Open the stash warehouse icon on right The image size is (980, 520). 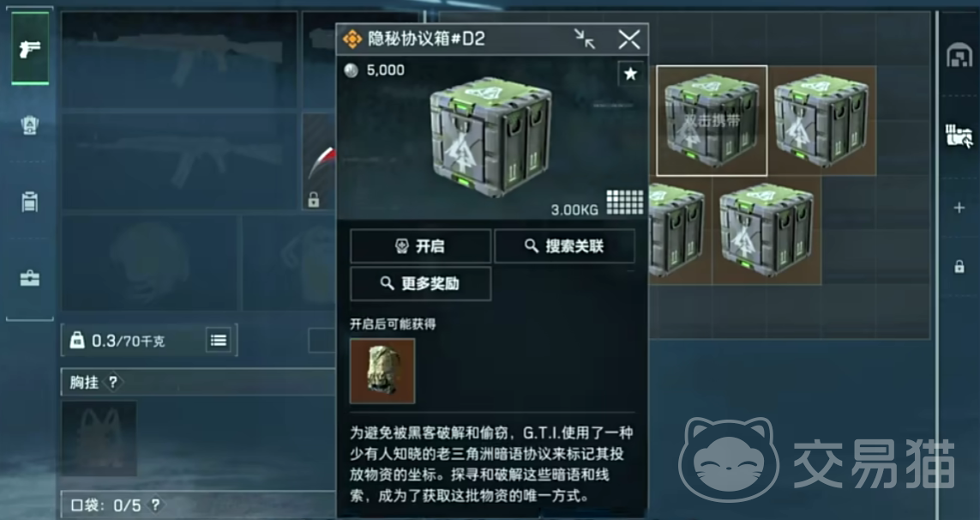pyautogui.click(x=959, y=55)
